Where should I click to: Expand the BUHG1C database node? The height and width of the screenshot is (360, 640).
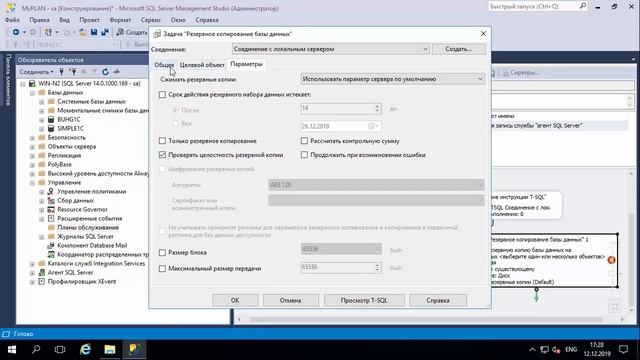(x=42, y=120)
